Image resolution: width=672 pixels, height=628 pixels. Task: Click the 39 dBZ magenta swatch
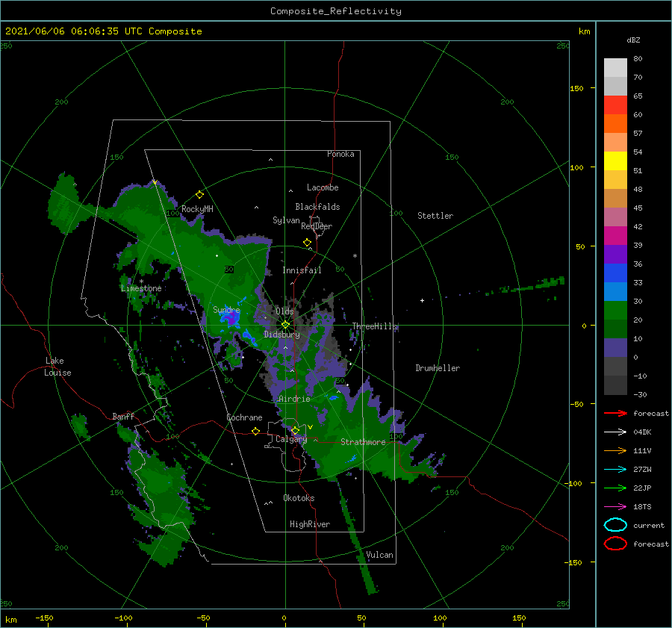click(x=615, y=236)
